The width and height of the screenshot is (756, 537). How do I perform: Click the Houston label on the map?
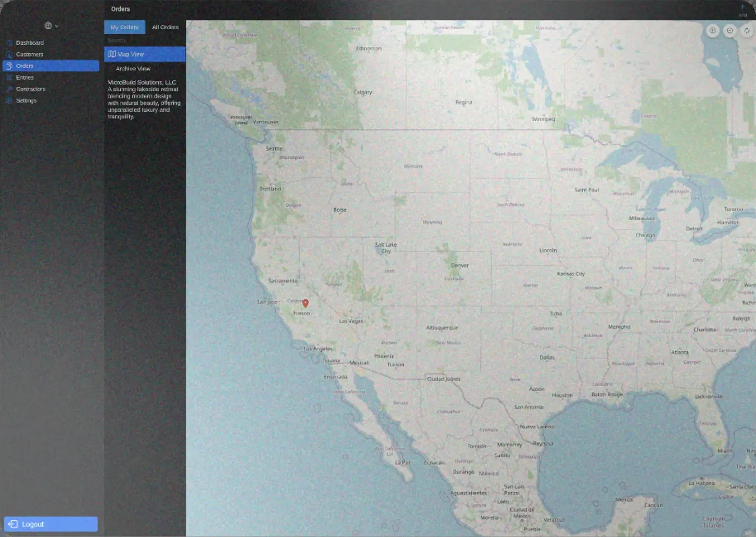562,395
